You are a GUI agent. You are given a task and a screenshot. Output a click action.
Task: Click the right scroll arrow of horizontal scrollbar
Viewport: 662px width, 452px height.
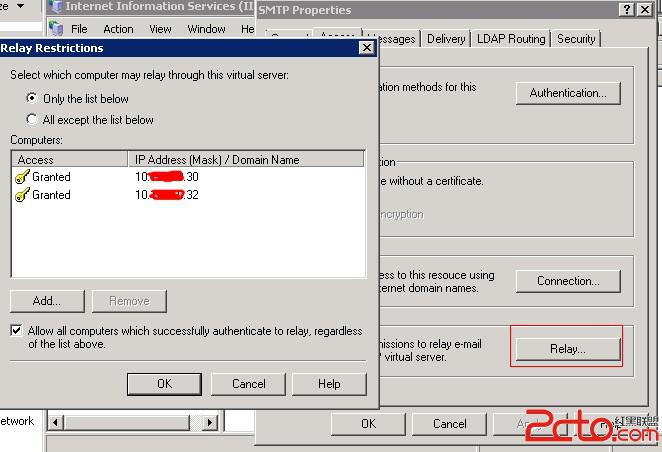click(x=210, y=422)
